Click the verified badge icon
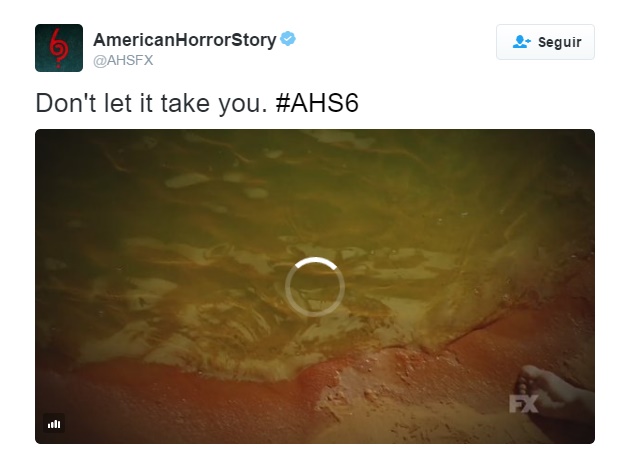Viewport: 629px width, 456px height. click(x=288, y=39)
